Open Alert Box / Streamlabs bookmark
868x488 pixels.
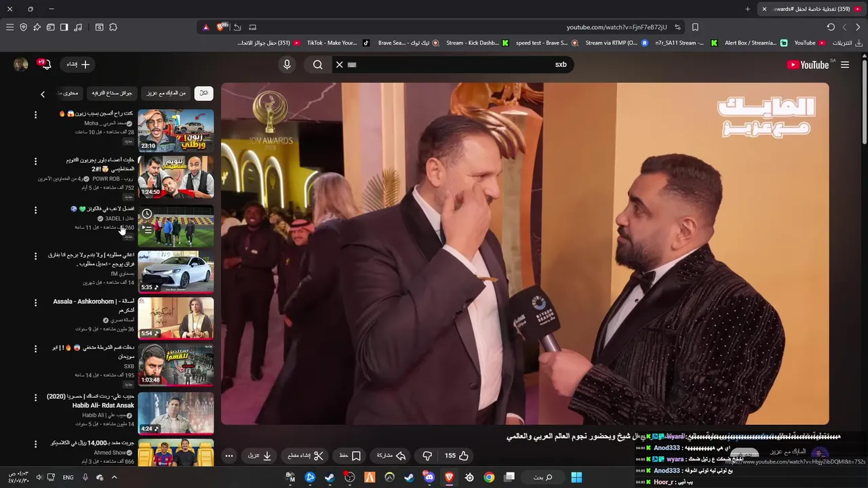(x=755, y=43)
